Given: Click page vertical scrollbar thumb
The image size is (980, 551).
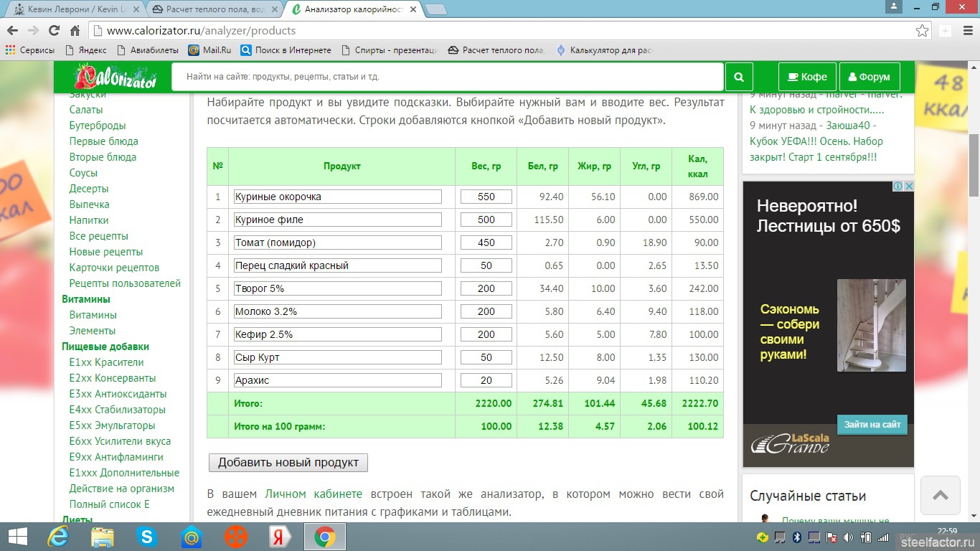Looking at the screenshot, I should [974, 164].
